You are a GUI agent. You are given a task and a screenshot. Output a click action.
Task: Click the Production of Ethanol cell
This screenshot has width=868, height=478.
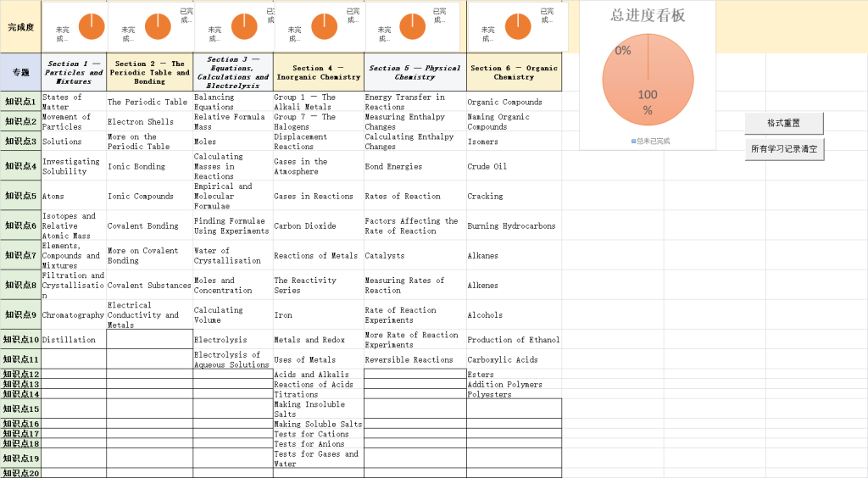(515, 340)
